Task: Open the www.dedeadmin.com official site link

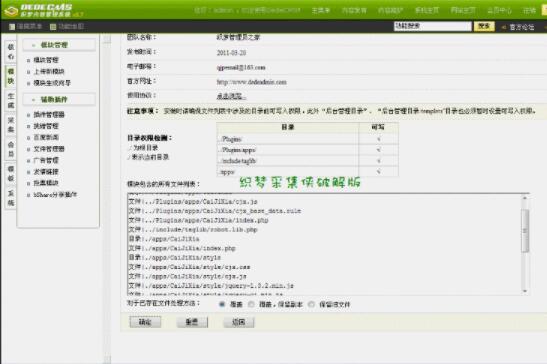Action: click(x=252, y=82)
